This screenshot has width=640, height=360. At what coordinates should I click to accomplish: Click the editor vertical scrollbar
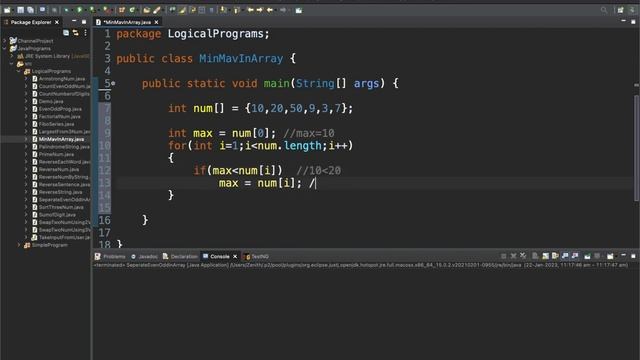pyautogui.click(x=636, y=147)
